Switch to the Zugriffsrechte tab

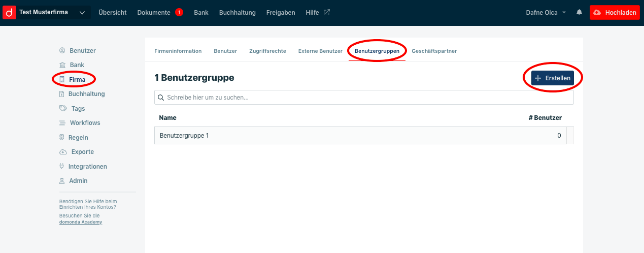[x=267, y=51]
